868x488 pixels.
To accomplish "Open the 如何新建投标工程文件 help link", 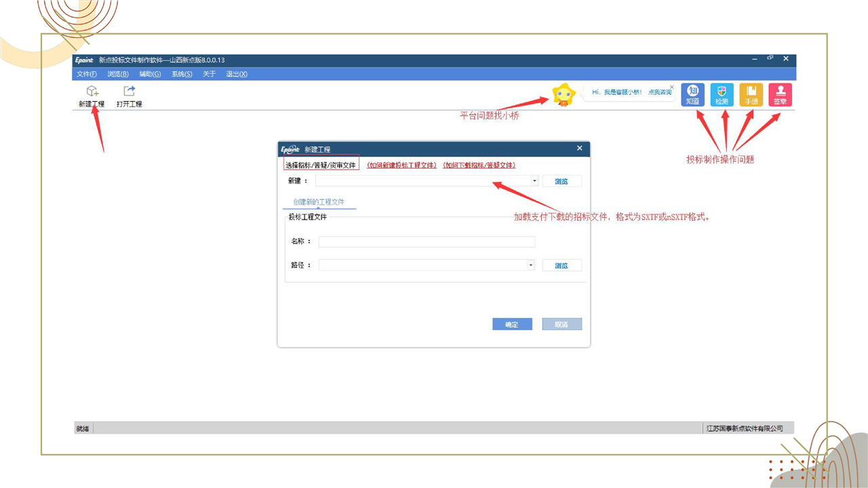I will tap(401, 165).
